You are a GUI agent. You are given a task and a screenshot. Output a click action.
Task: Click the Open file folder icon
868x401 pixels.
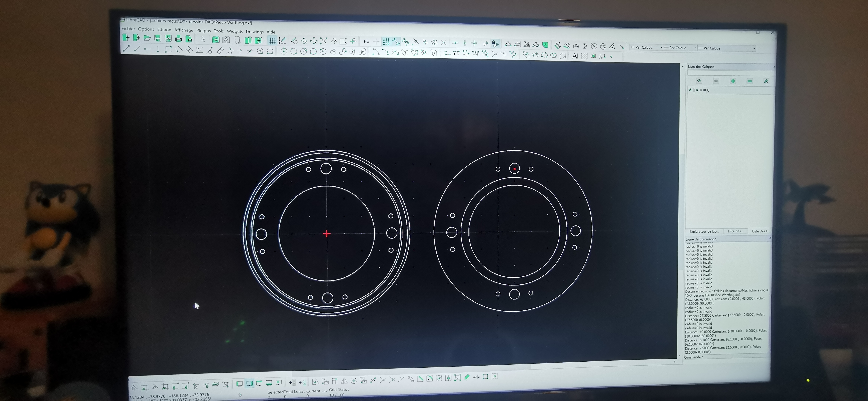click(x=147, y=38)
